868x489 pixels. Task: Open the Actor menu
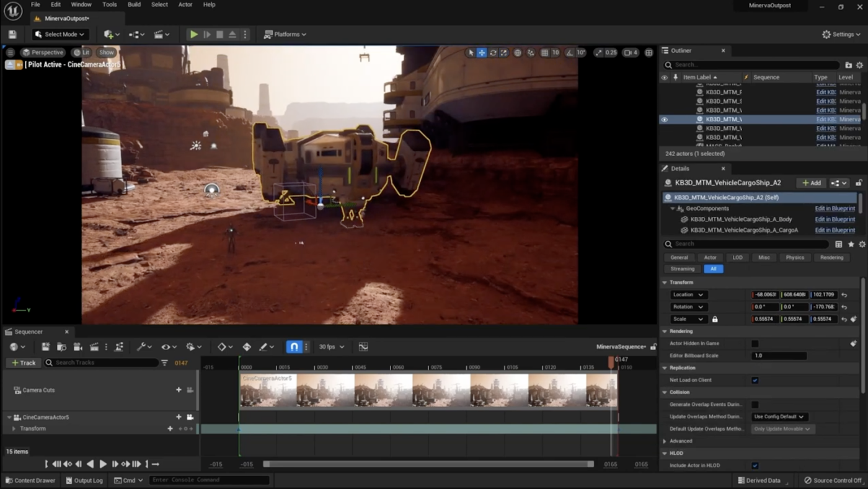click(x=185, y=4)
